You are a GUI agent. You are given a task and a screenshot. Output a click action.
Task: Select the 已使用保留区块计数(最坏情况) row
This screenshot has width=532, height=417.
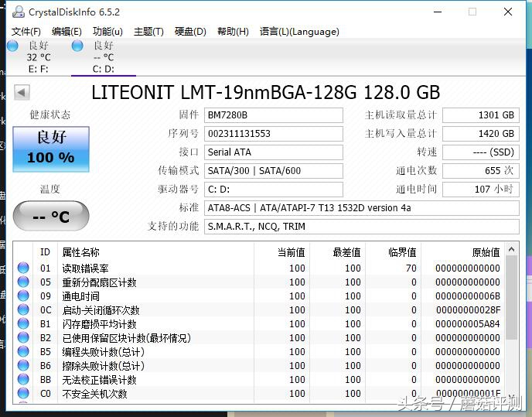[259, 337]
